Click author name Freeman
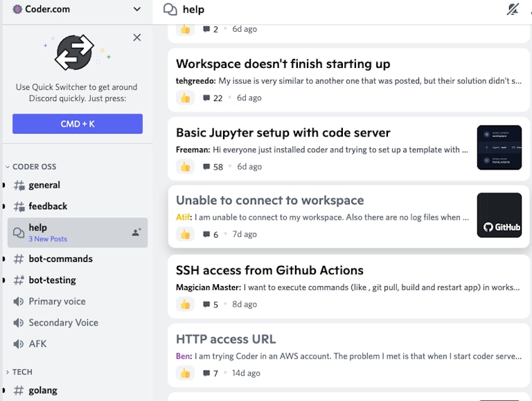532x401 pixels. point(193,150)
